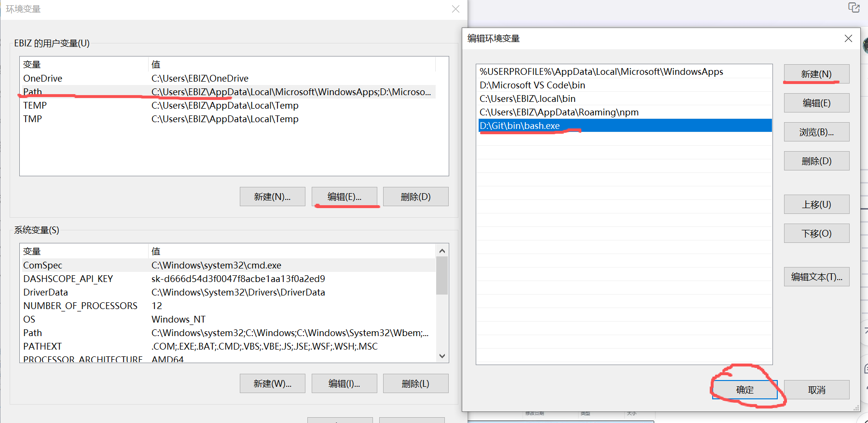
Task: Click the 下移(O) move down button
Action: (x=816, y=233)
